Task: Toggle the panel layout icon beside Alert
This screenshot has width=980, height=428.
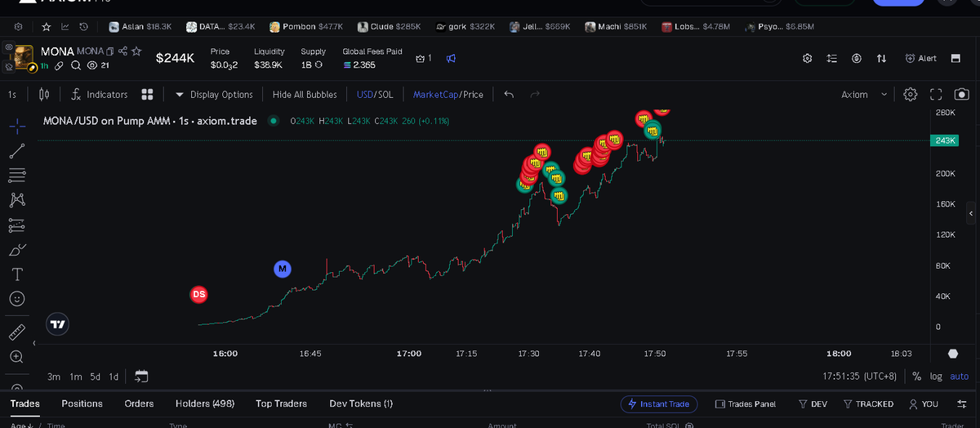Action: click(955, 59)
